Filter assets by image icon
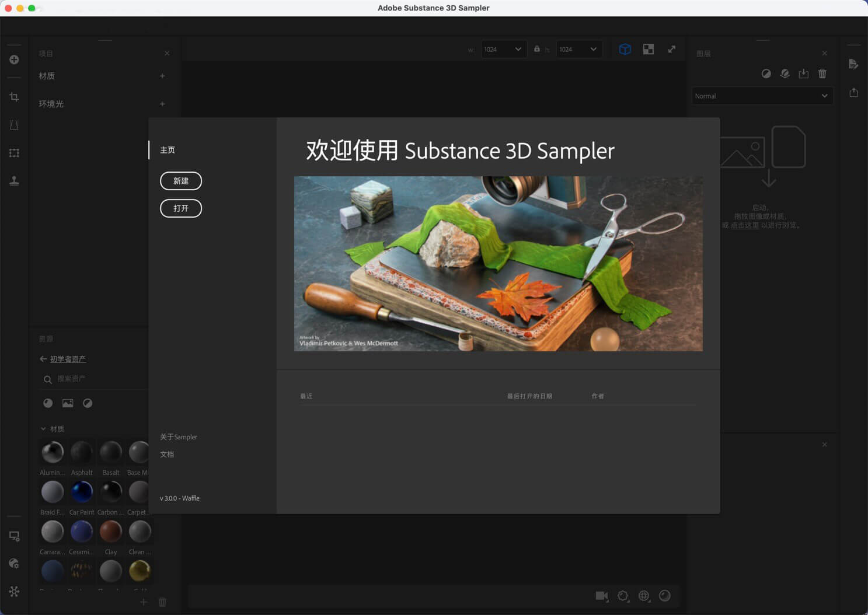The image size is (868, 615). (x=68, y=403)
